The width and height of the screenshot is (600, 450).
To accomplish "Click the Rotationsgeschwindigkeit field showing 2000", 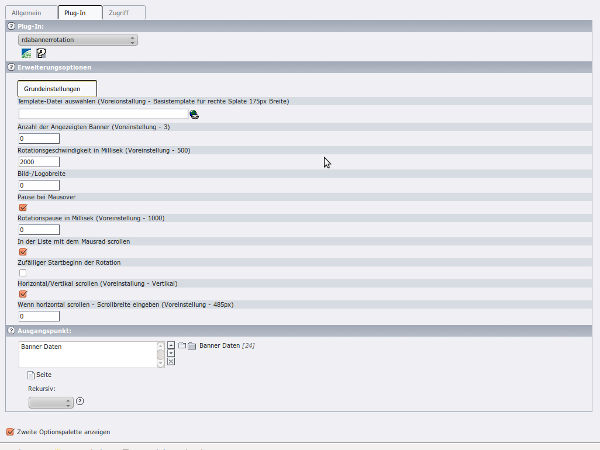I will [x=39, y=161].
